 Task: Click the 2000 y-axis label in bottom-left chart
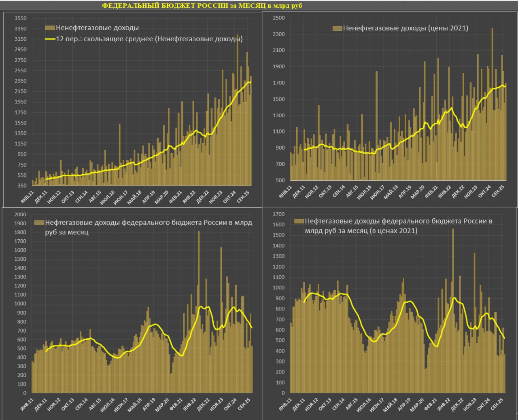[x=20, y=214]
